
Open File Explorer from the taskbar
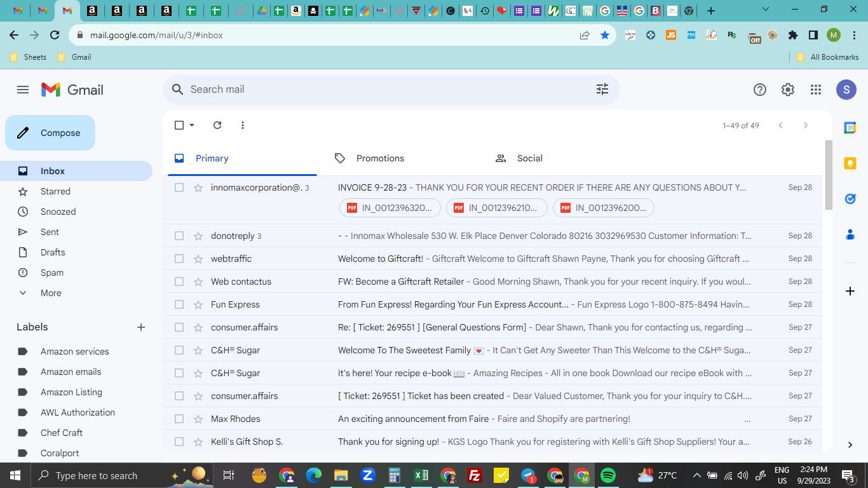click(x=341, y=475)
